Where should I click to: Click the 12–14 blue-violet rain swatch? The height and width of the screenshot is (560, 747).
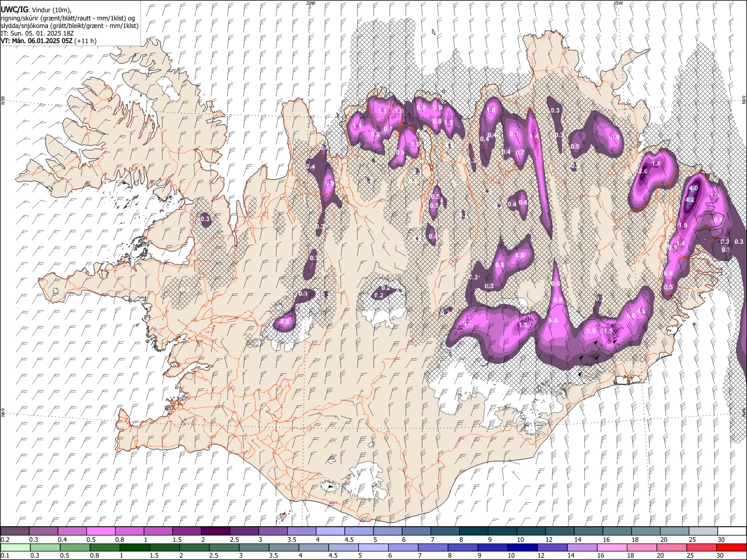(553, 547)
